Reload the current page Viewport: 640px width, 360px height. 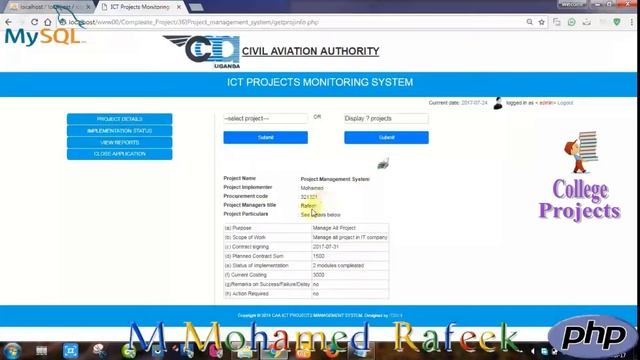click(x=34, y=22)
